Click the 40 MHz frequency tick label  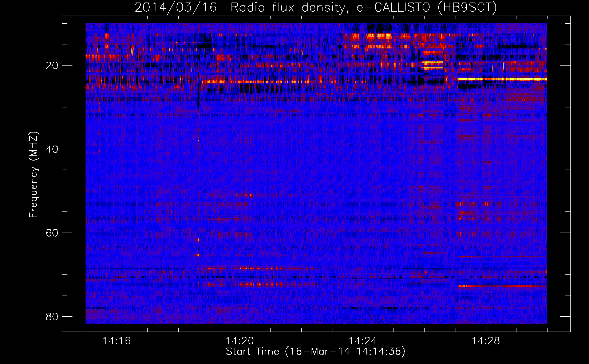pos(52,149)
